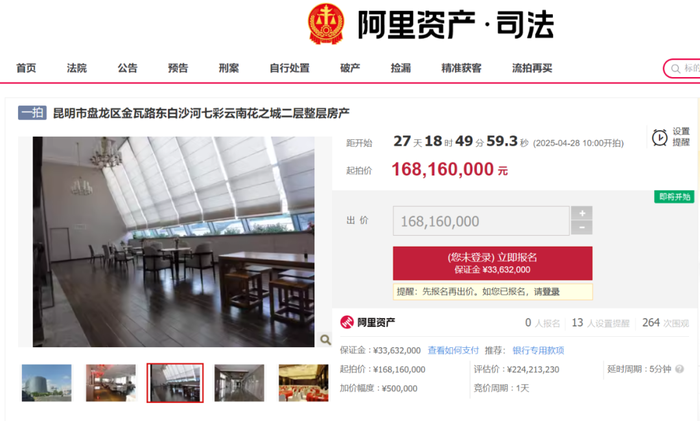Decrease bid with minus button

(x=582, y=228)
